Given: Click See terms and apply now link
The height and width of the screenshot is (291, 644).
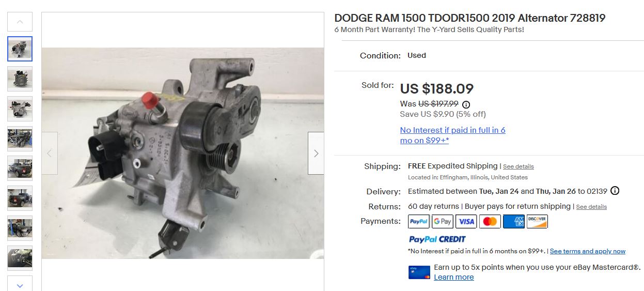Looking at the screenshot, I should coord(588,251).
